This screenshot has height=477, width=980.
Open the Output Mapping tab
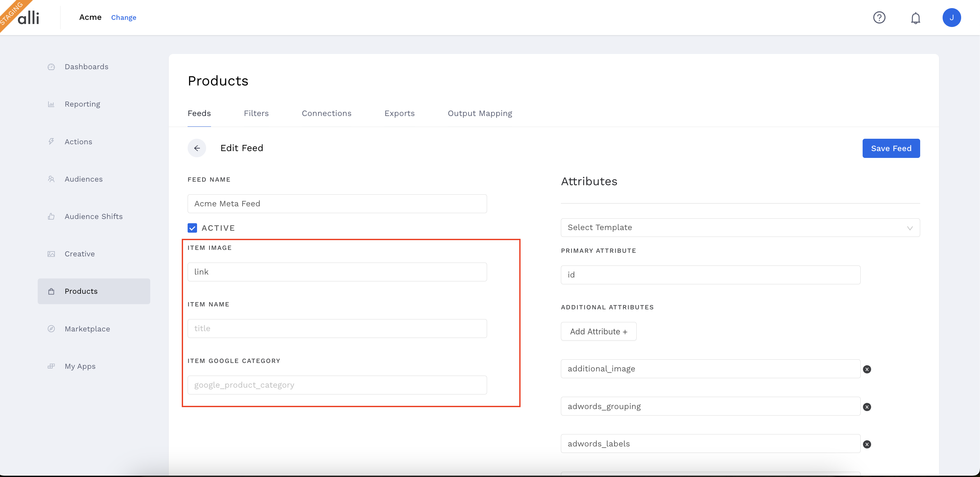(x=479, y=113)
